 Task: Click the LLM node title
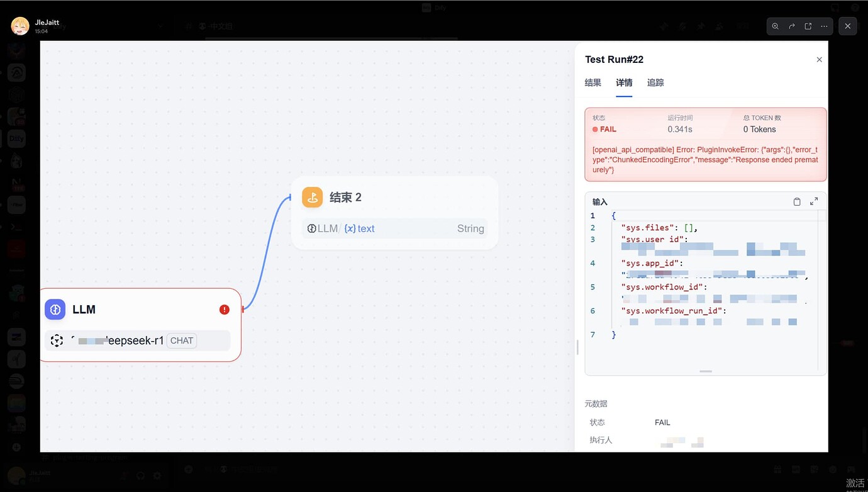(84, 310)
